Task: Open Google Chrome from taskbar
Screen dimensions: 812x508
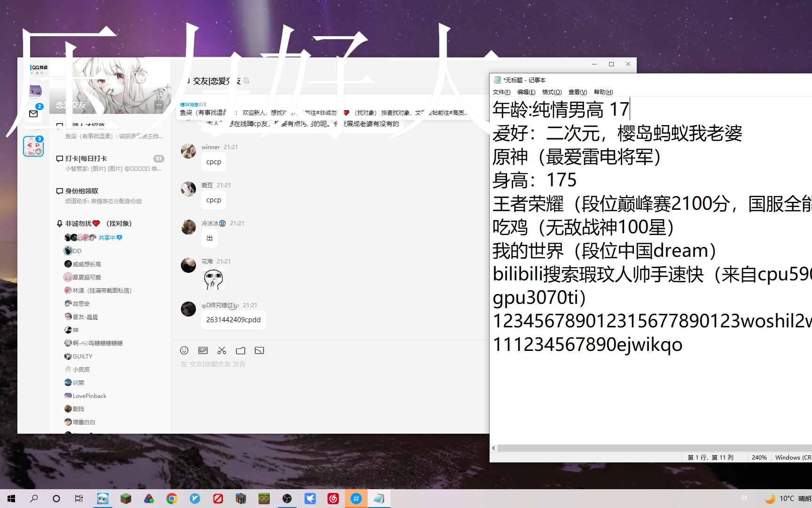Action: [x=172, y=499]
